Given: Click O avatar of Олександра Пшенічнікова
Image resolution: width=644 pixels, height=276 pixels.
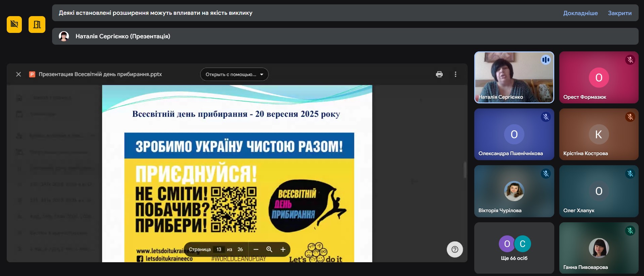Looking at the screenshot, I should [514, 134].
